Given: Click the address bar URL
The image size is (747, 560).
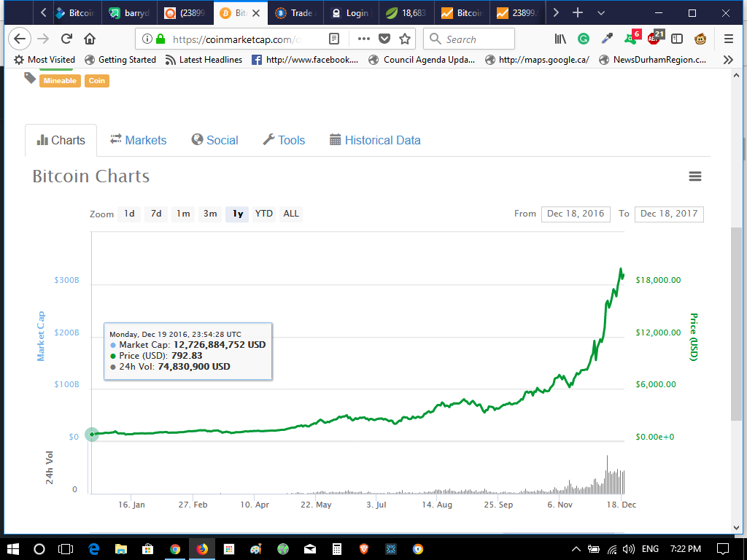Looking at the screenshot, I should 237,39.
